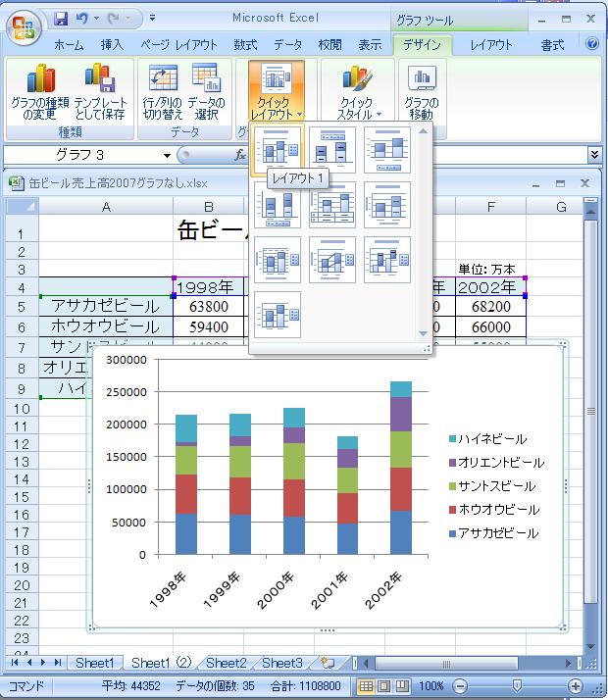Click gallery scroll up arrow
This screenshot has width=608, height=700.
424,131
